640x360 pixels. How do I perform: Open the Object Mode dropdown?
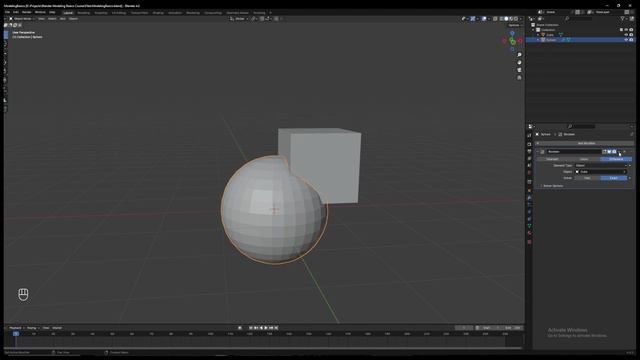(21, 19)
